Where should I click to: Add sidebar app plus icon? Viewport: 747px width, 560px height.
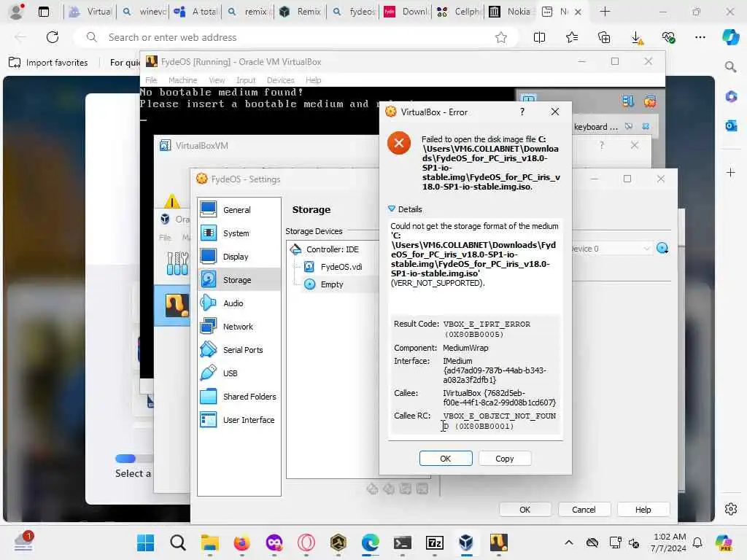[x=731, y=172]
